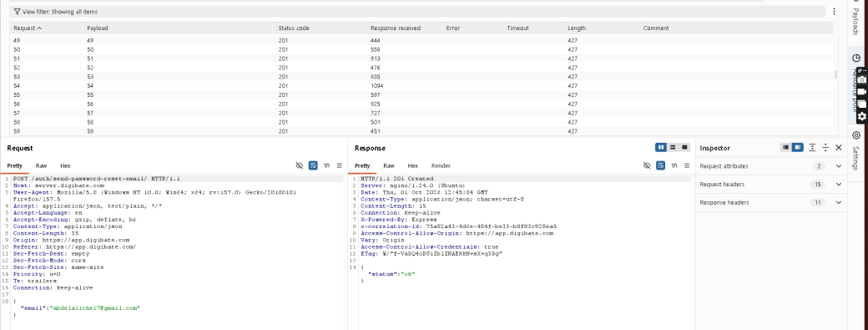Switch Response panel to Pretty tab
The height and width of the screenshot is (330, 868).
coord(362,165)
